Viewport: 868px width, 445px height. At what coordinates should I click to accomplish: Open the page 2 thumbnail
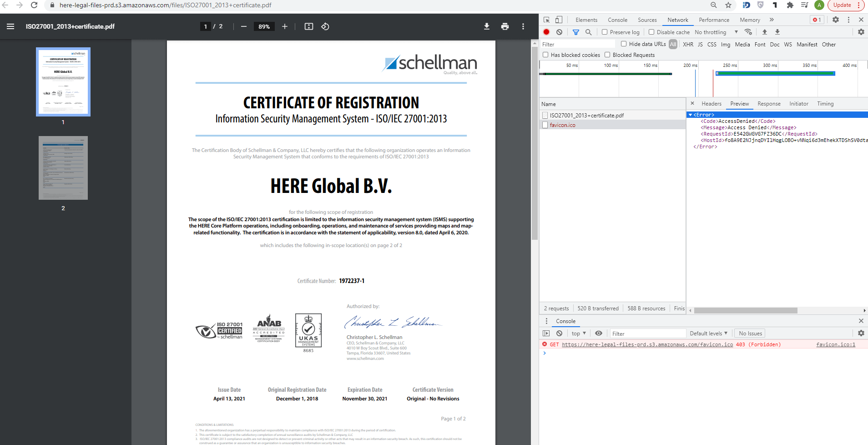click(63, 168)
